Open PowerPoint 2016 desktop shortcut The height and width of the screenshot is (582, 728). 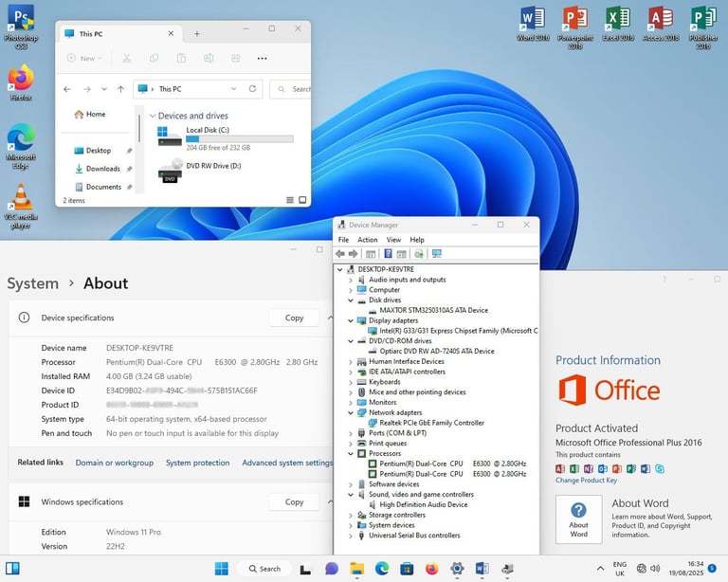574,27
